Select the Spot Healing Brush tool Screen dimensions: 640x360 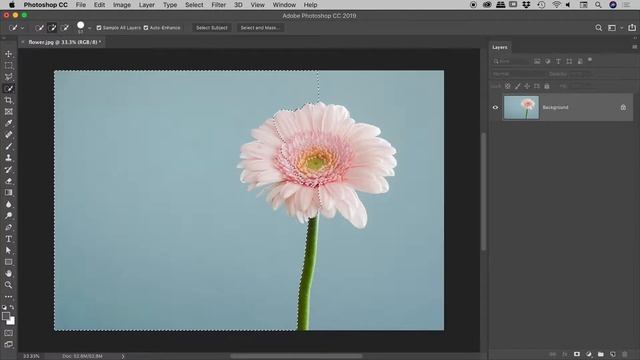[x=9, y=134]
